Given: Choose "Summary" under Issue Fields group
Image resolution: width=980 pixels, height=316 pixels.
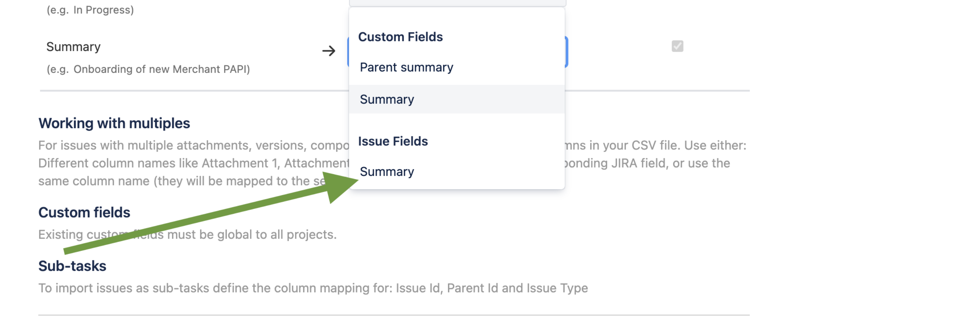Looking at the screenshot, I should coord(387,172).
